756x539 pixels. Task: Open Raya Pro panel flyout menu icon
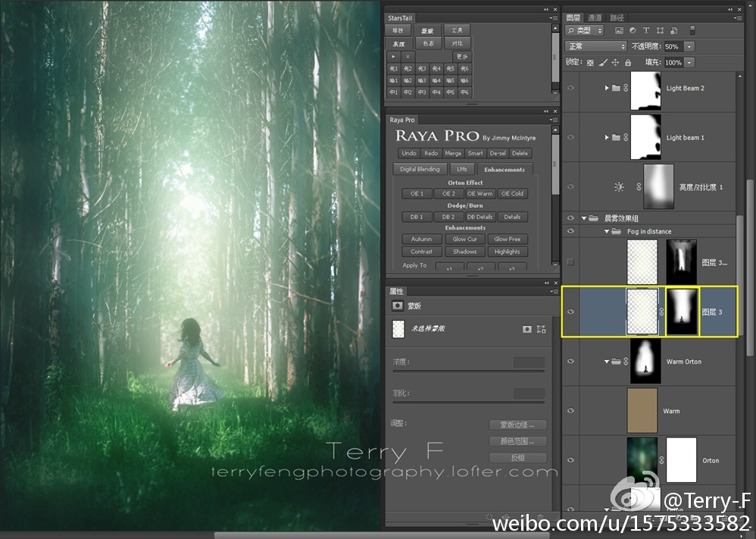coord(552,120)
